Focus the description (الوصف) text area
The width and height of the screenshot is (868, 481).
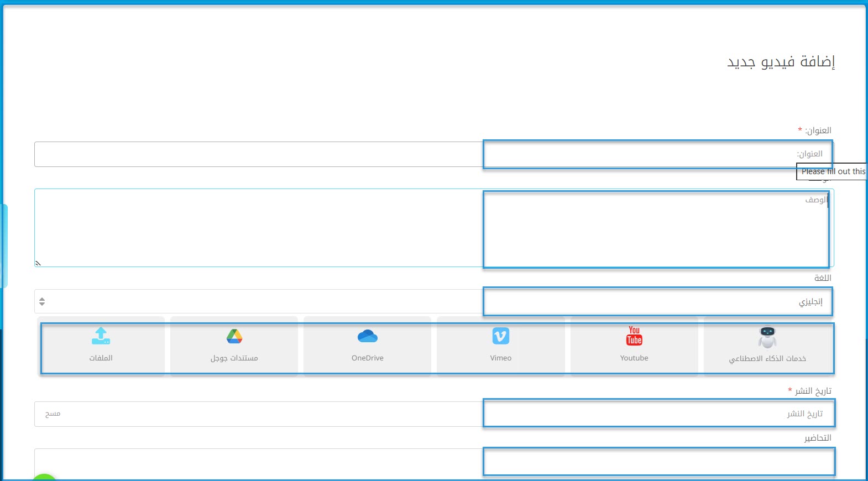click(434, 228)
